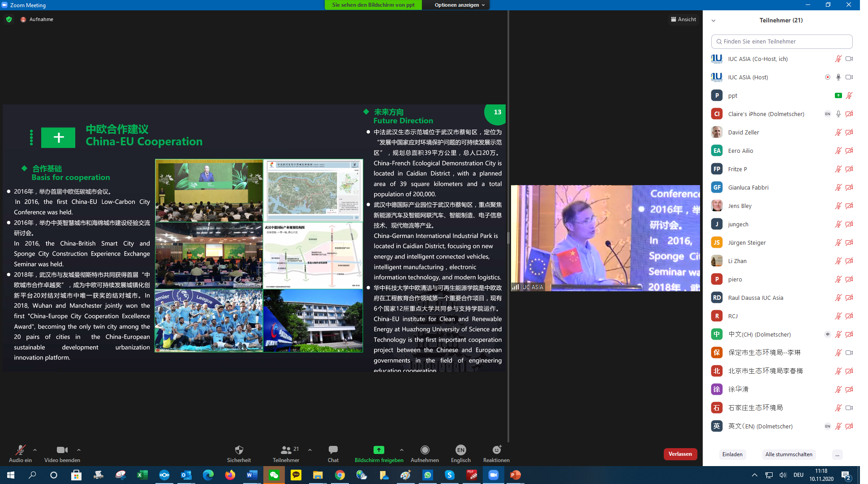Open more options next to Alle stummschalten
This screenshot has width=868, height=484.
(837, 454)
